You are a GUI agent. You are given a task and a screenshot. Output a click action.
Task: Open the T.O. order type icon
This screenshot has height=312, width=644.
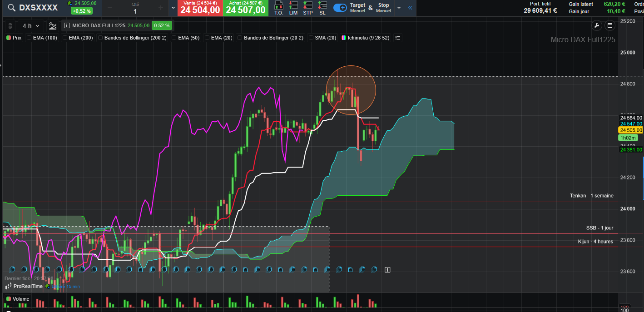pos(278,8)
